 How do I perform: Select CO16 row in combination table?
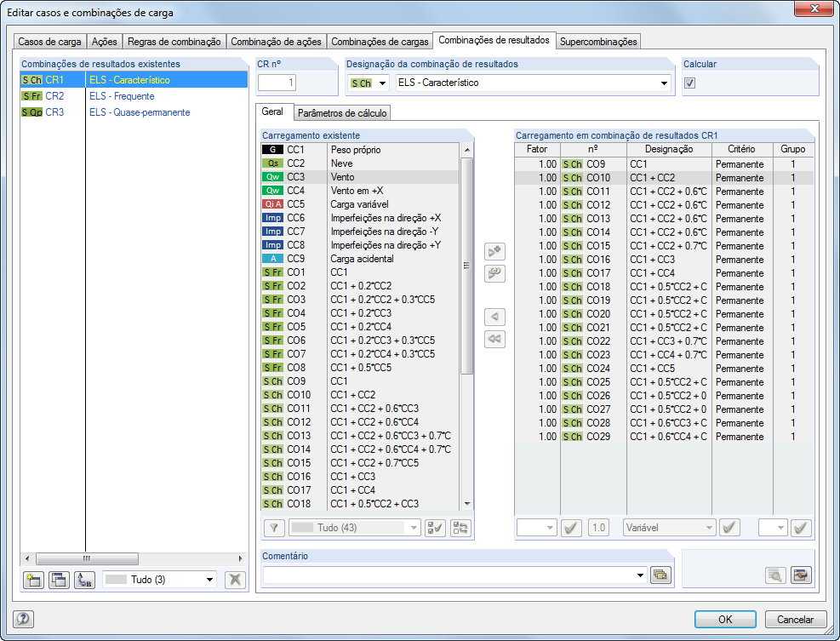click(665, 260)
